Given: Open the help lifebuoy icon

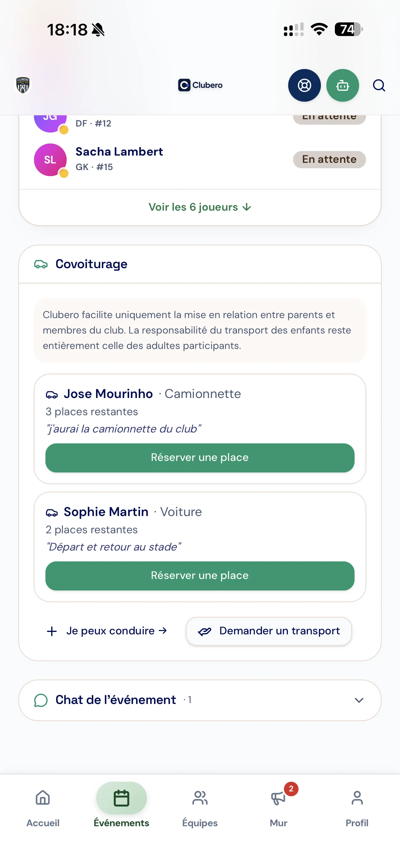Looking at the screenshot, I should 304,85.
